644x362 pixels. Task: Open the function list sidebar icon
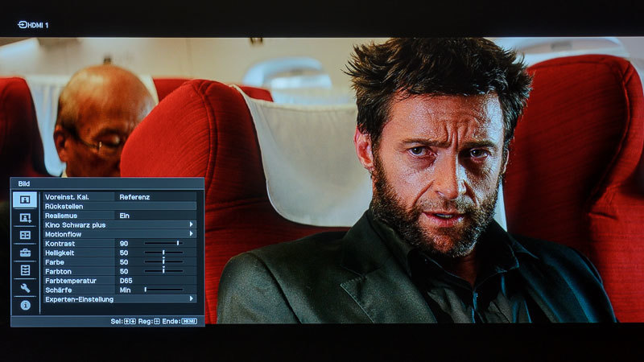[x=25, y=270]
